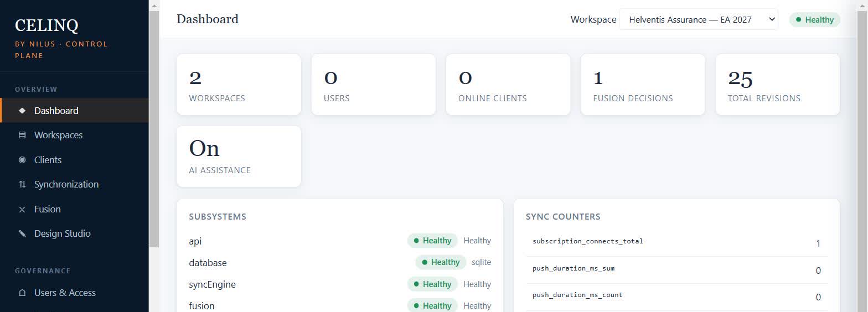Click the Design Studio pencil icon
Viewport: 868px width, 312px height.
click(22, 233)
